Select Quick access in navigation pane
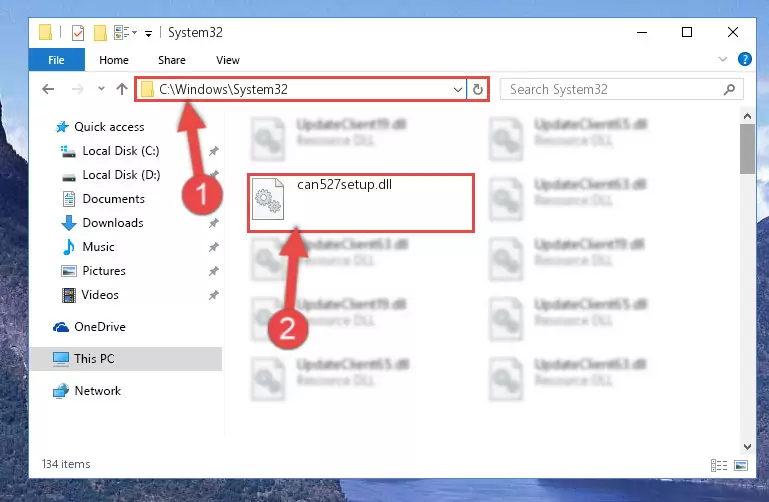The height and width of the screenshot is (502, 769). tap(109, 127)
